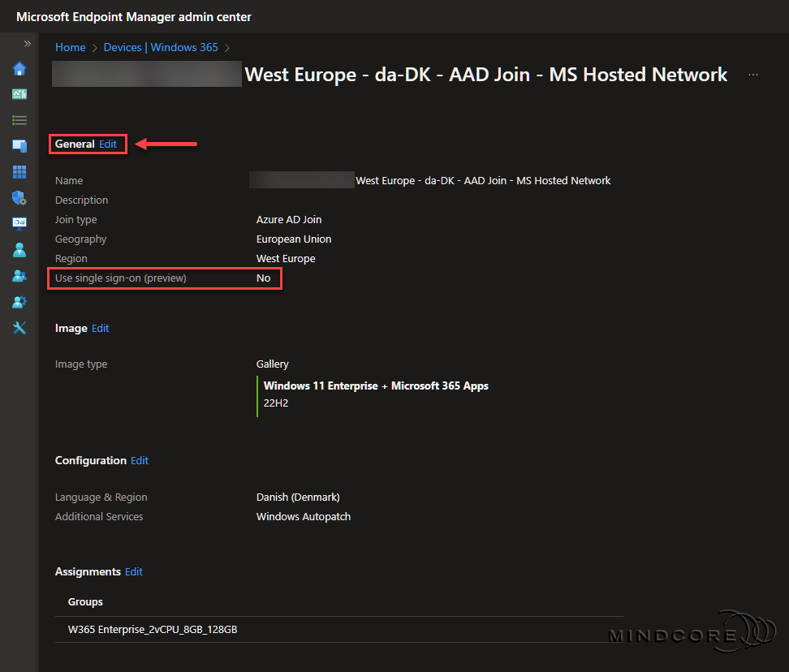789x672 pixels.
Task: Select the W365 Enterprise_2vCPU_8GB_128GB group row
Action: [x=153, y=630]
